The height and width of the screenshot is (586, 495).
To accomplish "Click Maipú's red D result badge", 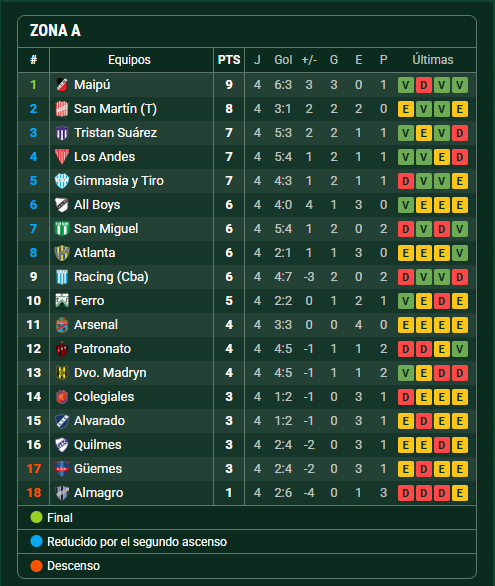I will pos(424,85).
